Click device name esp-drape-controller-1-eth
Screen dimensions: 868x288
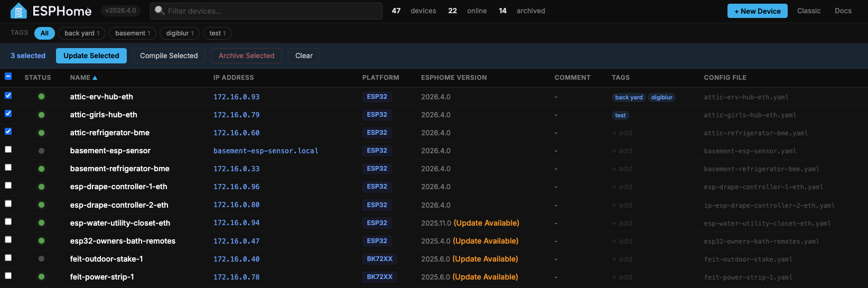(x=118, y=187)
